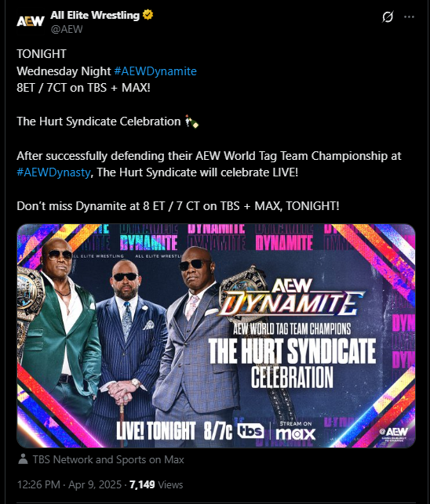
Task: Select the post text about defending championship
Action: [x=209, y=164]
